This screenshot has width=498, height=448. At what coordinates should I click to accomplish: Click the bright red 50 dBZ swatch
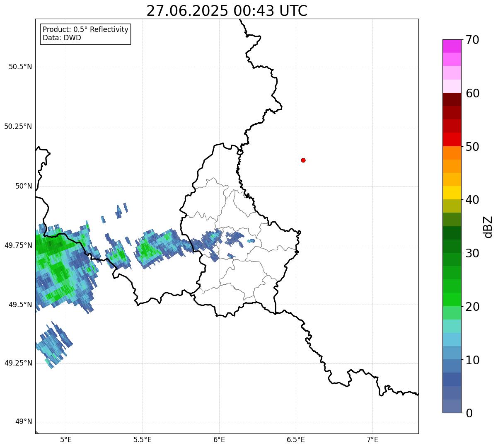click(452, 139)
